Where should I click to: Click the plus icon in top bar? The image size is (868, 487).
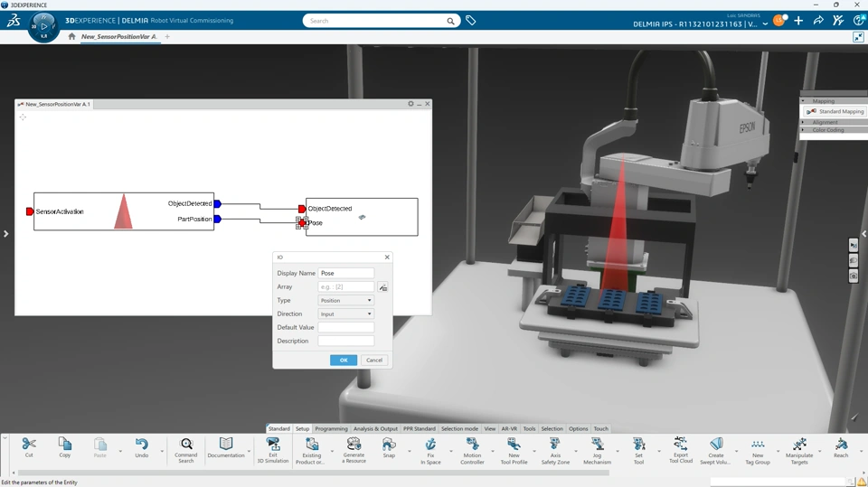click(798, 21)
